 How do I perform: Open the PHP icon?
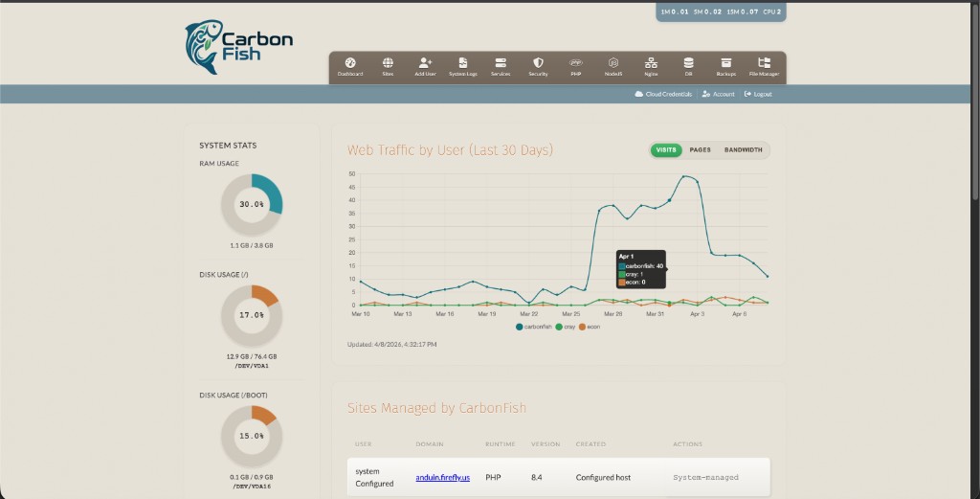575,62
